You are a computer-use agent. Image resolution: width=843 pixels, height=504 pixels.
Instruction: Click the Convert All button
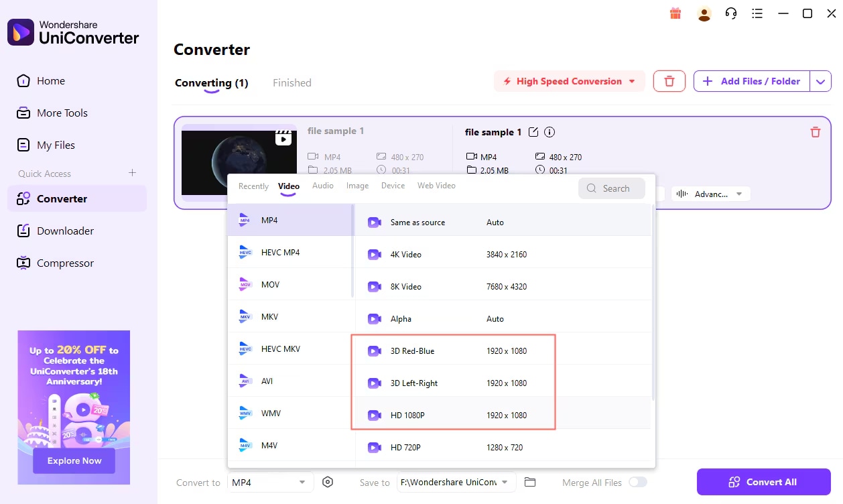click(x=763, y=482)
